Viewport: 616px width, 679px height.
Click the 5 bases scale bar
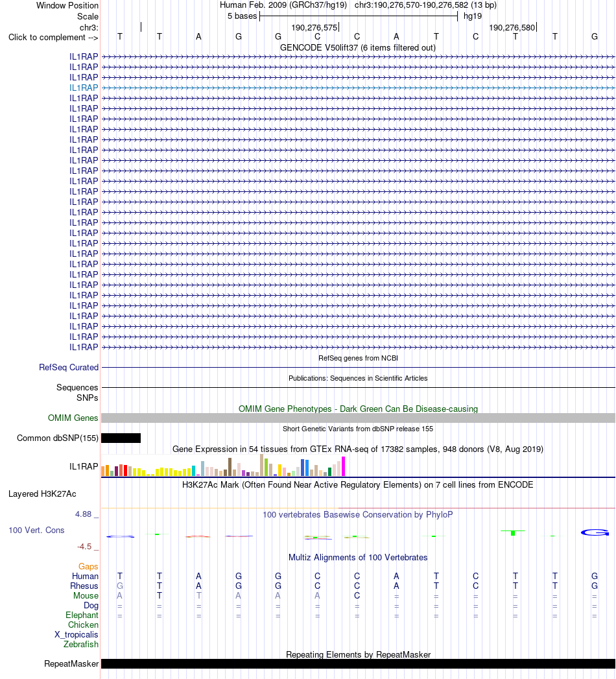click(x=359, y=16)
